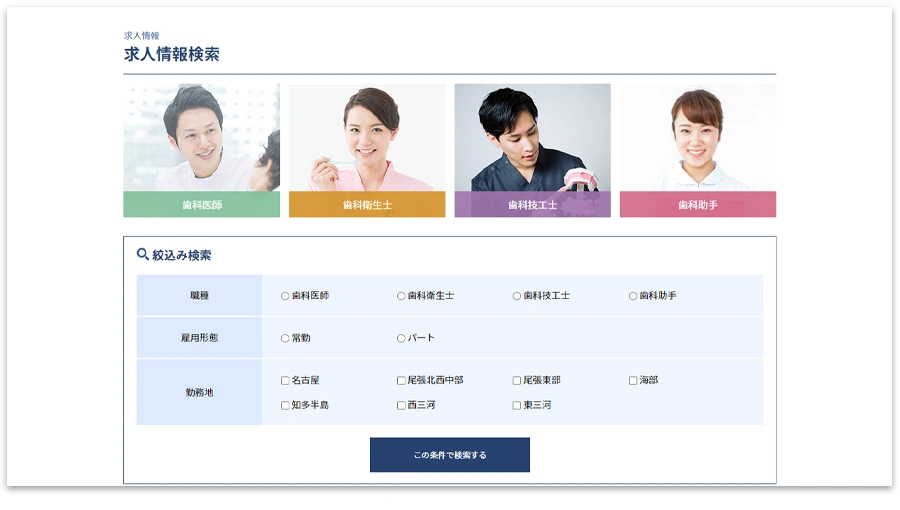Viewport: 900px width, 510px height.
Task: Open the 歯科助手 job category card
Action: [x=698, y=150]
